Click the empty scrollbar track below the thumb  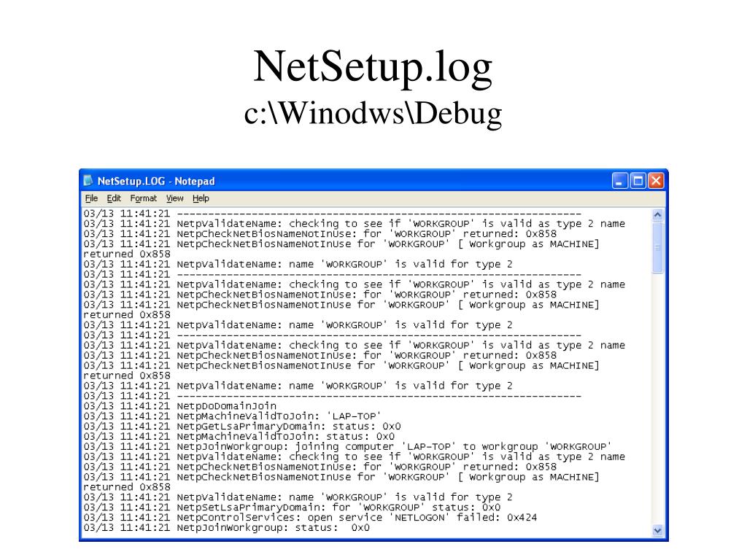[x=657, y=399]
